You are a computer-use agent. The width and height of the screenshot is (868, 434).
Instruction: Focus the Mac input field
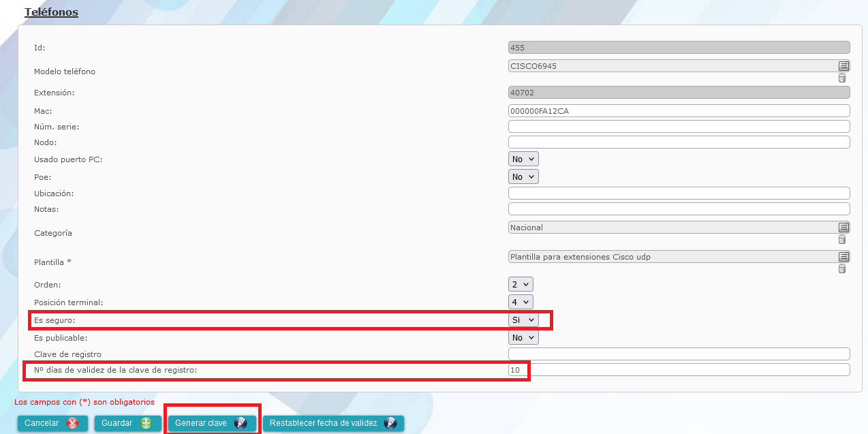click(679, 111)
